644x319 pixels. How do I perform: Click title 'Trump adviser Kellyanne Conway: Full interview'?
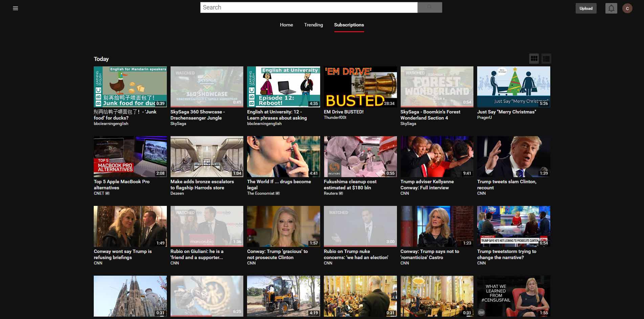click(427, 185)
